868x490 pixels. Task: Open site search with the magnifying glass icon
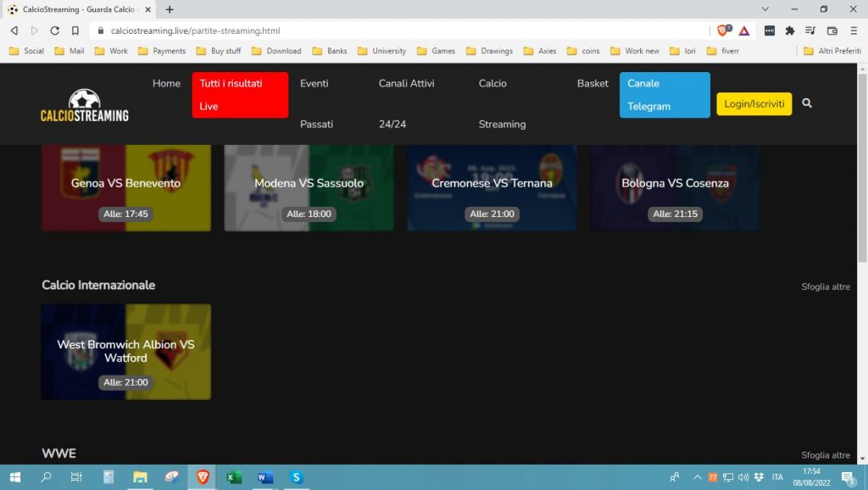(x=806, y=103)
